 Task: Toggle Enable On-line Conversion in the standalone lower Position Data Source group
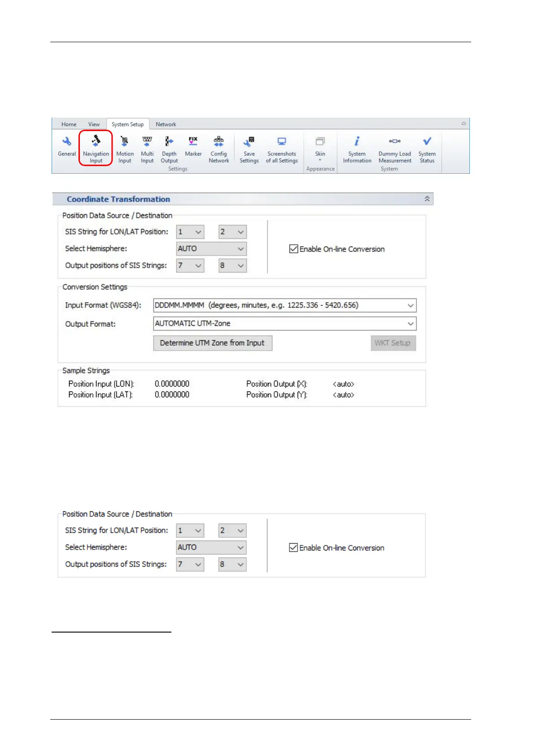click(337, 548)
